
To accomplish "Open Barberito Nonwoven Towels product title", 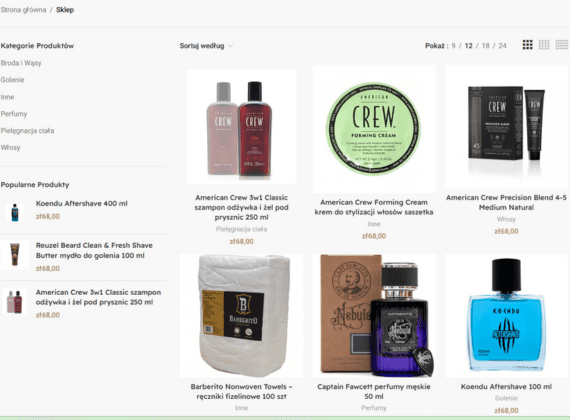I will 241,391.
